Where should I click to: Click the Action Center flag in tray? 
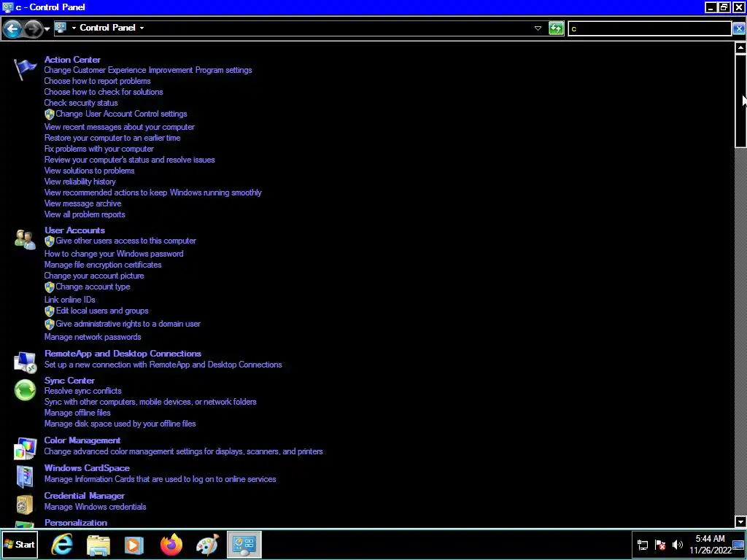[659, 545]
